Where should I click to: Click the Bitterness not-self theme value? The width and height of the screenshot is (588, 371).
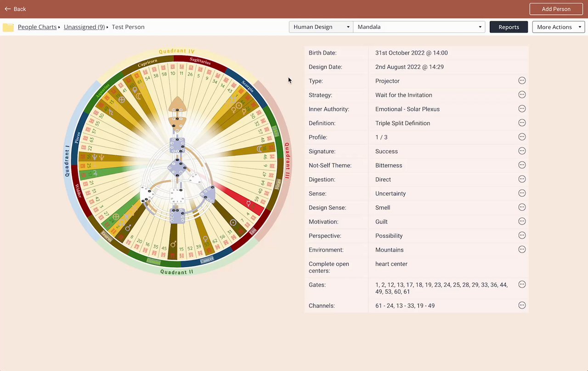tap(389, 165)
